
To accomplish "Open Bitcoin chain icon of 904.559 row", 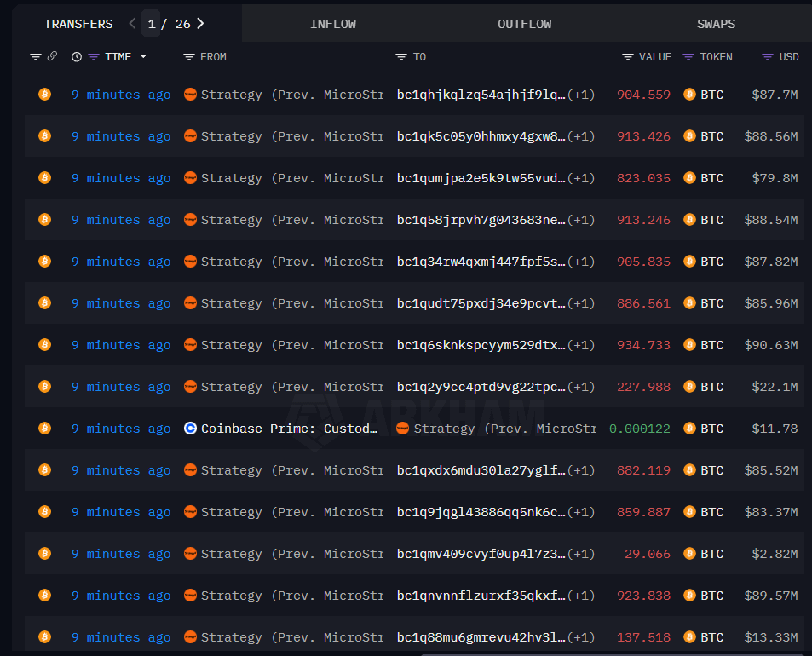I will [x=45, y=95].
